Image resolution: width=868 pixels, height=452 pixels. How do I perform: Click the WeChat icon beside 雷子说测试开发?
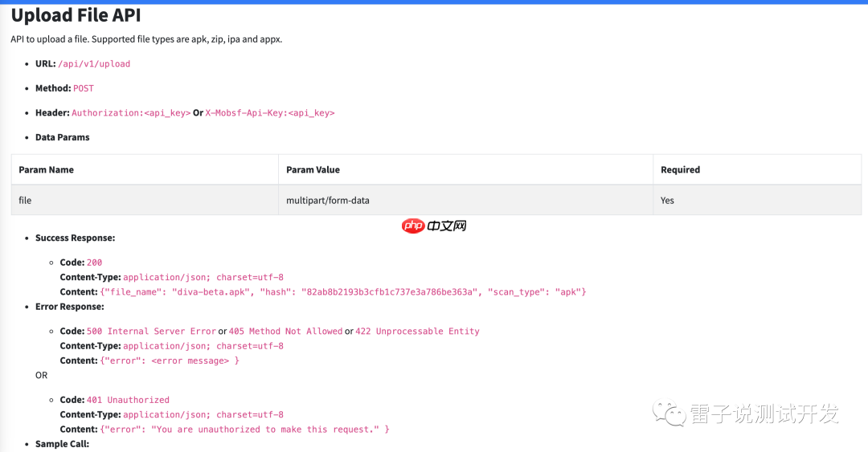pos(669,413)
